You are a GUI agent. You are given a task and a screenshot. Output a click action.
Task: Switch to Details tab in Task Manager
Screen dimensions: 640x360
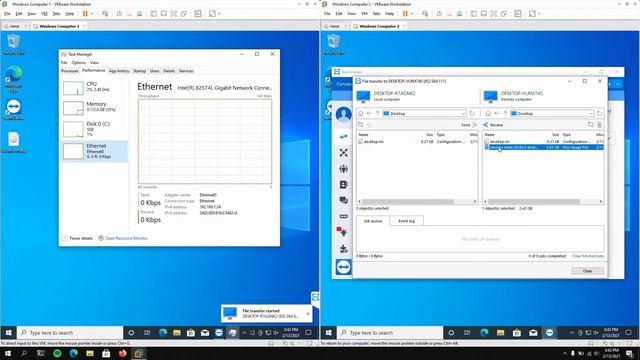(169, 71)
